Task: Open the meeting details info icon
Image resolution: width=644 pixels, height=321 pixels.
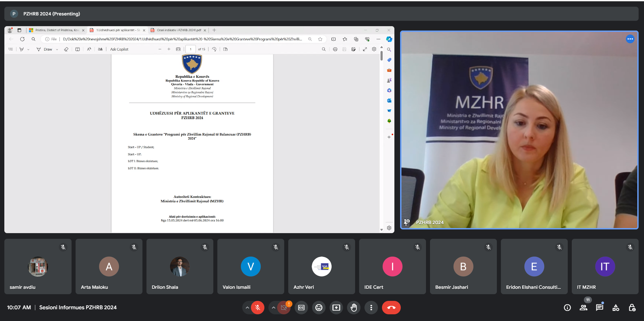Action: tap(567, 308)
